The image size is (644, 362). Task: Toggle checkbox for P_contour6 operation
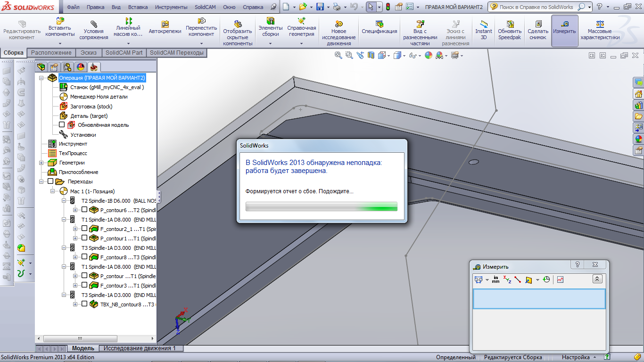tap(84, 210)
